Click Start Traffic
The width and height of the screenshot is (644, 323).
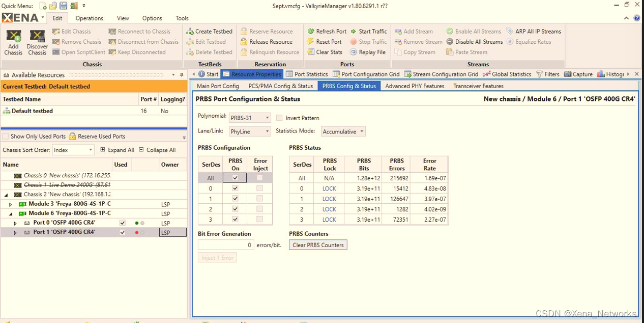(x=368, y=31)
